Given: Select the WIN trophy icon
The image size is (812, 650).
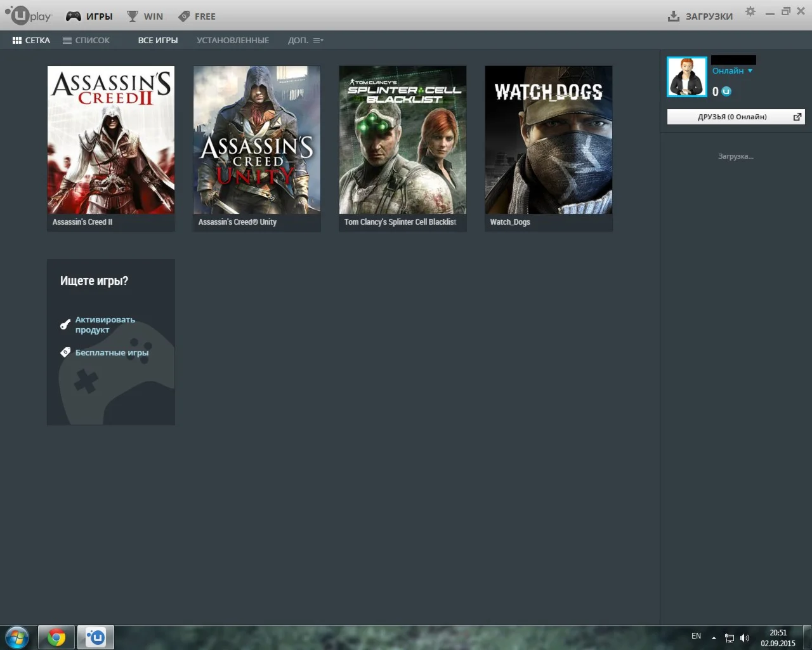Looking at the screenshot, I should 131,16.
